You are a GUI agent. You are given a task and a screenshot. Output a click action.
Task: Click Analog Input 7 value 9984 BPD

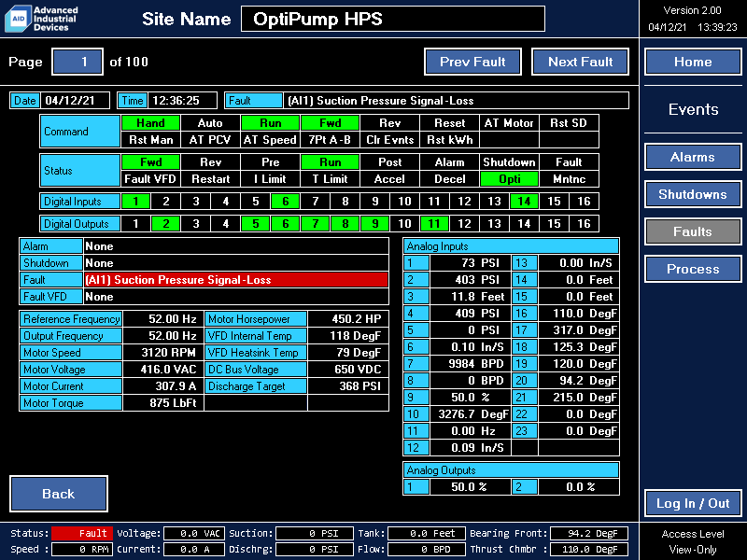coord(471,364)
